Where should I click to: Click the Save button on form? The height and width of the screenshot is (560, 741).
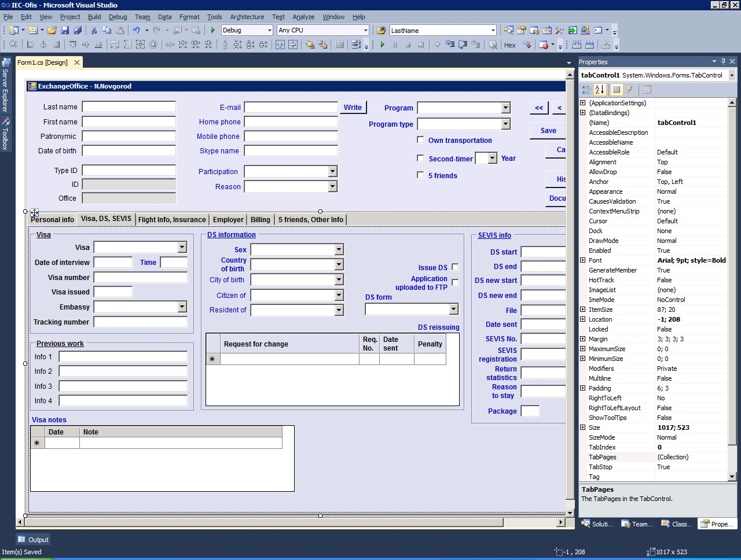(x=548, y=131)
